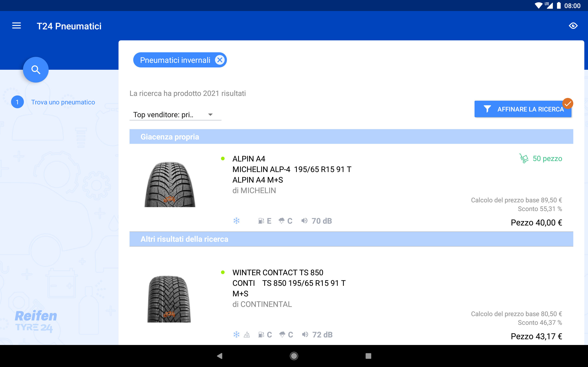
Task: Open the Top venditore sort dropdown
Action: point(175,114)
